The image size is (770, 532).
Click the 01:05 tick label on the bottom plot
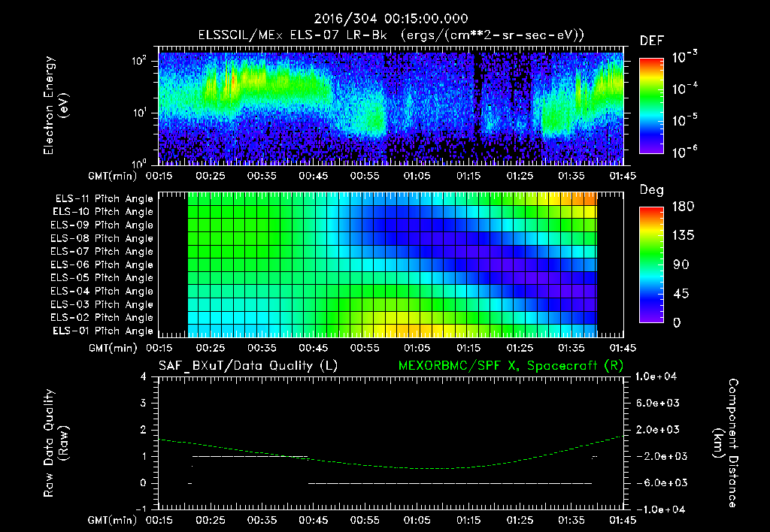point(417,520)
